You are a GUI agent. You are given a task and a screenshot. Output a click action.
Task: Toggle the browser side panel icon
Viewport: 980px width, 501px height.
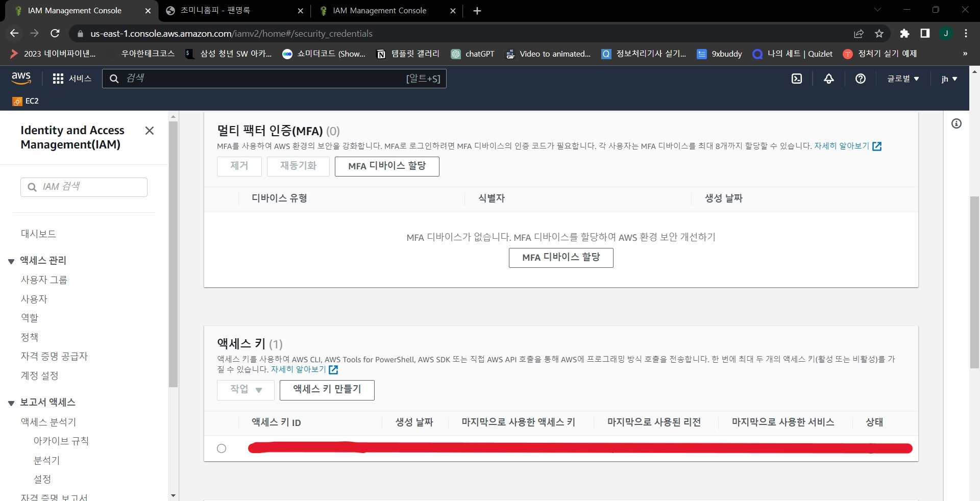pyautogui.click(x=925, y=33)
